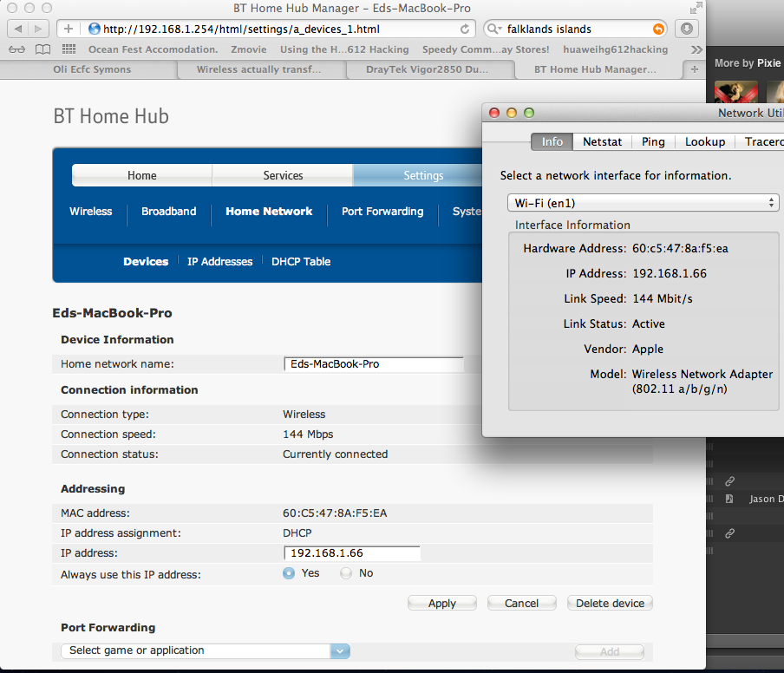Click the Hardware Address value 60:c5:47:8a:f5:ea
The image size is (784, 673).
680,249
